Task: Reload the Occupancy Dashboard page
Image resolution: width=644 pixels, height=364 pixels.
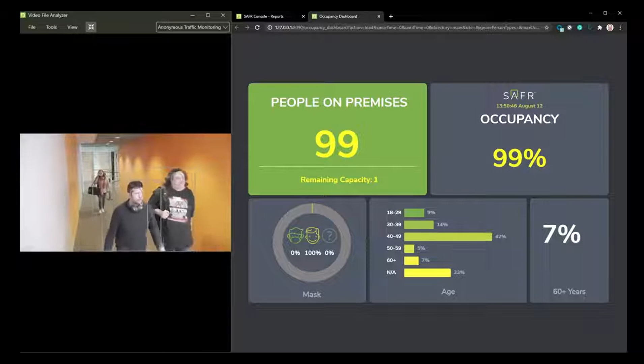Action: click(257, 28)
